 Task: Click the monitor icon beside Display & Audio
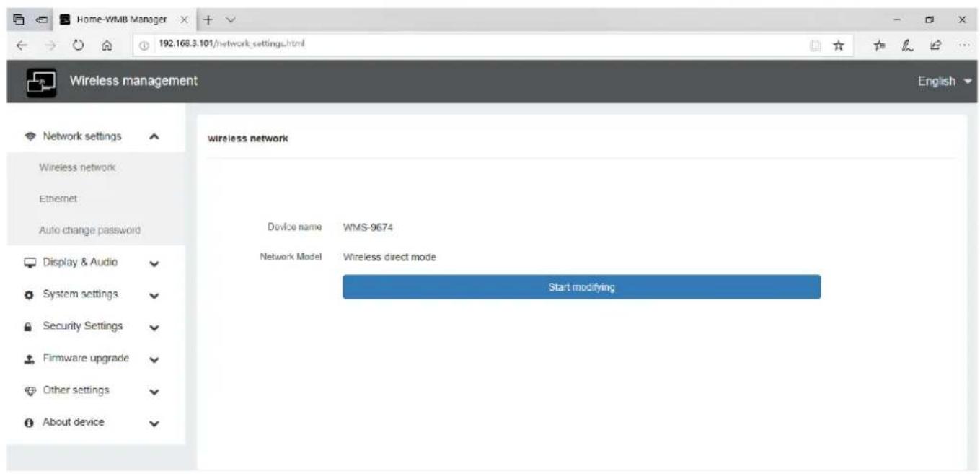pyautogui.click(x=30, y=263)
